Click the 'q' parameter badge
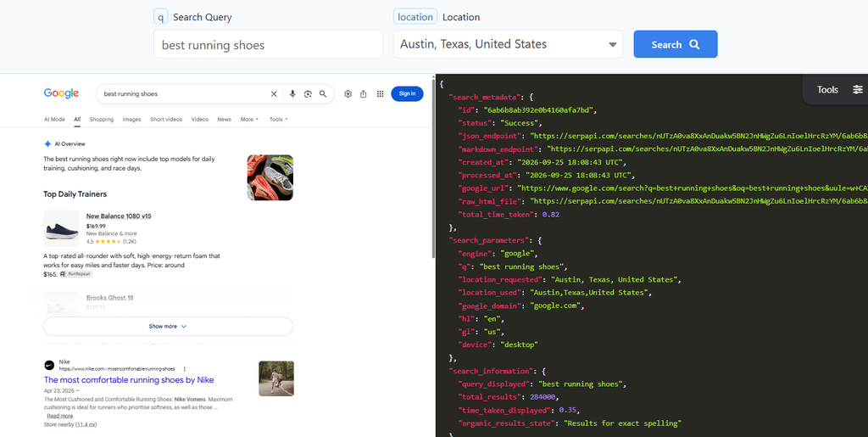This screenshot has height=437, width=868. pos(160,17)
